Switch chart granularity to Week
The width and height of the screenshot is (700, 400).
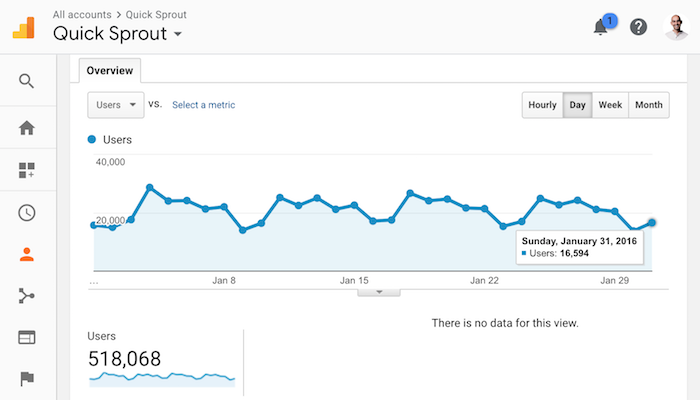point(610,105)
